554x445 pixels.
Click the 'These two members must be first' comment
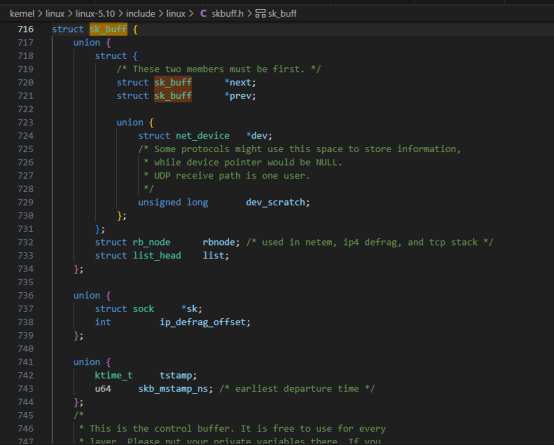[219, 69]
